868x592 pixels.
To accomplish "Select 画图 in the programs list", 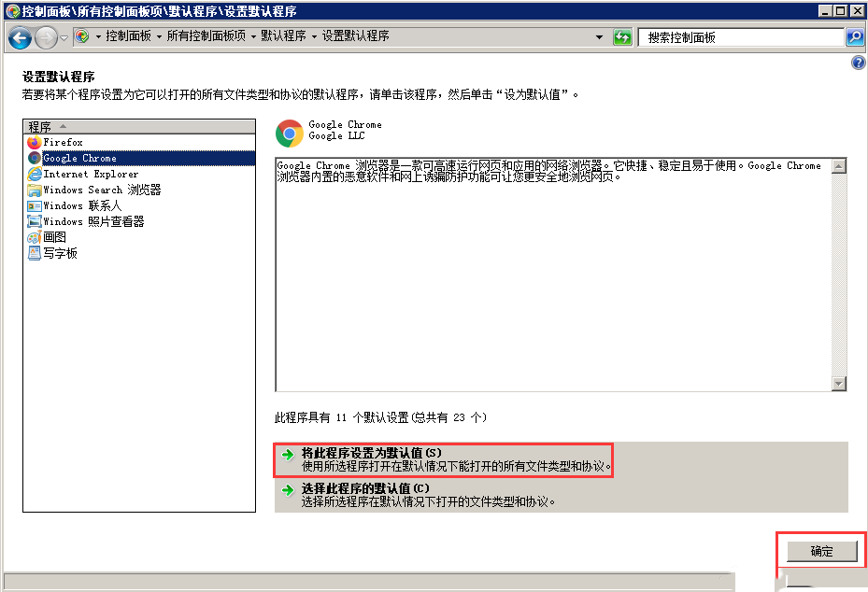I will (x=140, y=237).
